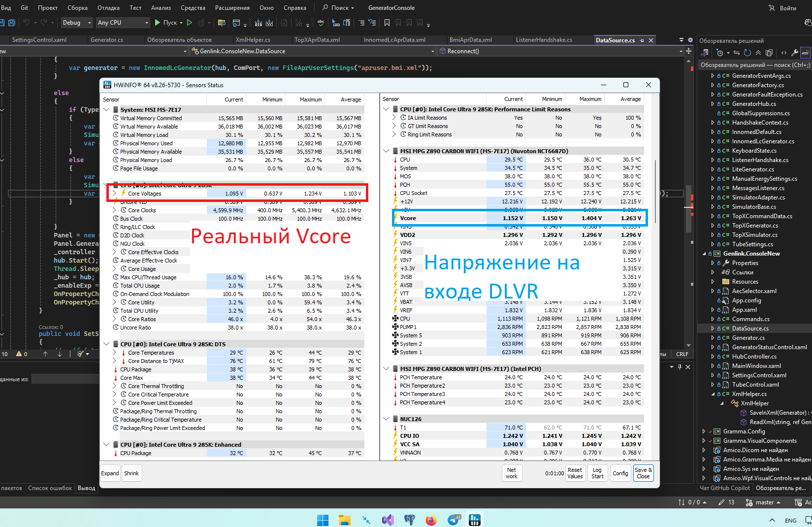
Task: Collapse the System: MSI MS-7E17 sensor group
Action: pyautogui.click(x=106, y=109)
